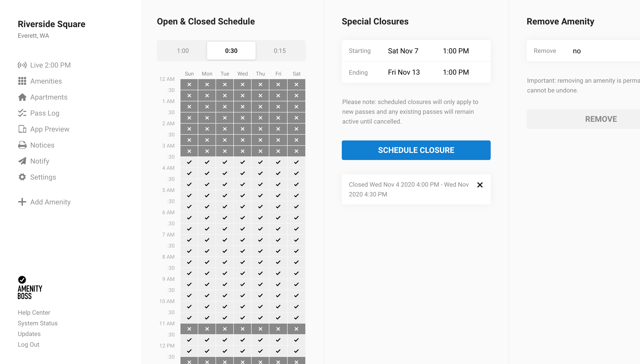Screen dimensions: 640x364
Task: Open the Help Center link
Action: coord(34,312)
